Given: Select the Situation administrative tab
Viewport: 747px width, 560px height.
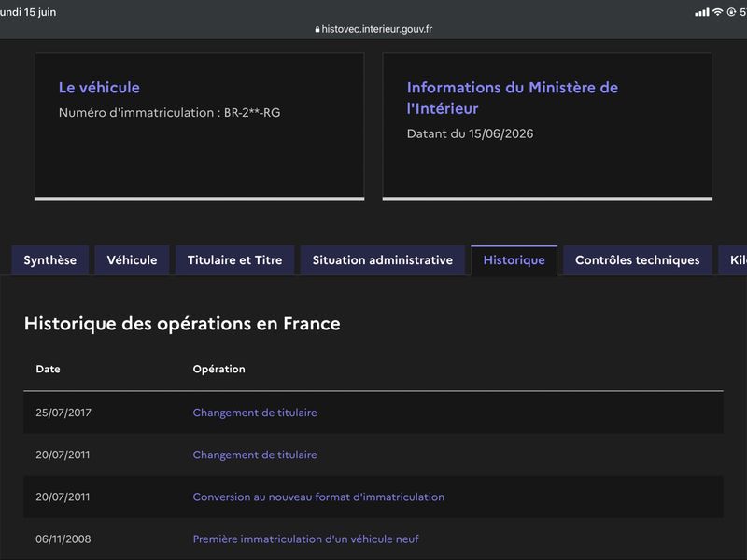Looking at the screenshot, I should (383, 260).
